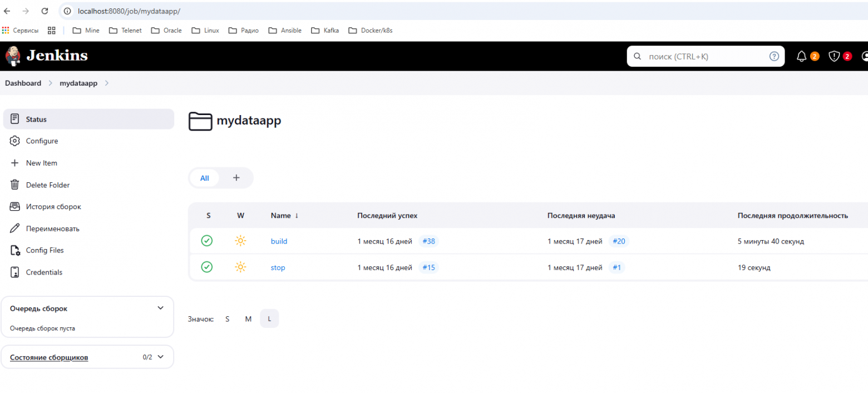Open the build job link
868x393 pixels.
pos(279,241)
